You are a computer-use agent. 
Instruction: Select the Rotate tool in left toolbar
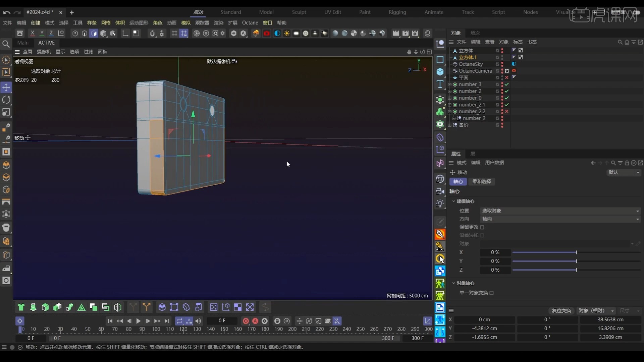(x=6, y=100)
